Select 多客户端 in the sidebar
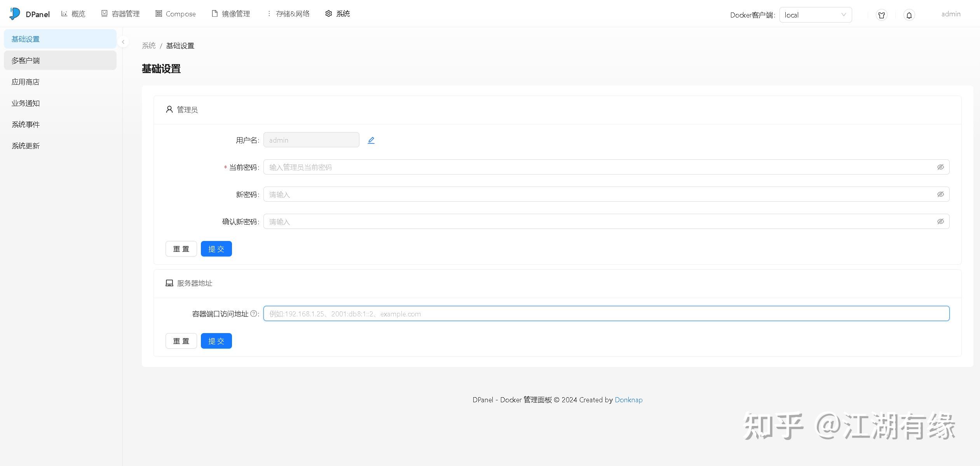Screen dimensions: 980x466 pyautogui.click(x=25, y=60)
